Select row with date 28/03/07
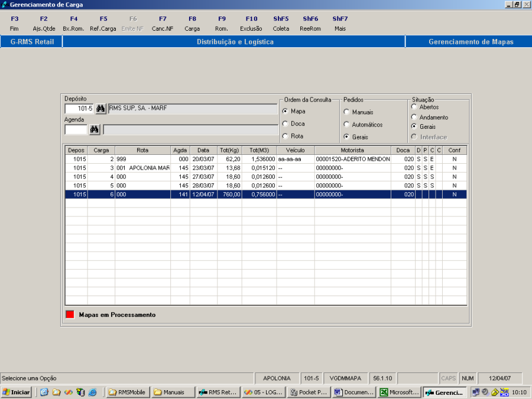The image size is (532, 399). pyautogui.click(x=266, y=186)
